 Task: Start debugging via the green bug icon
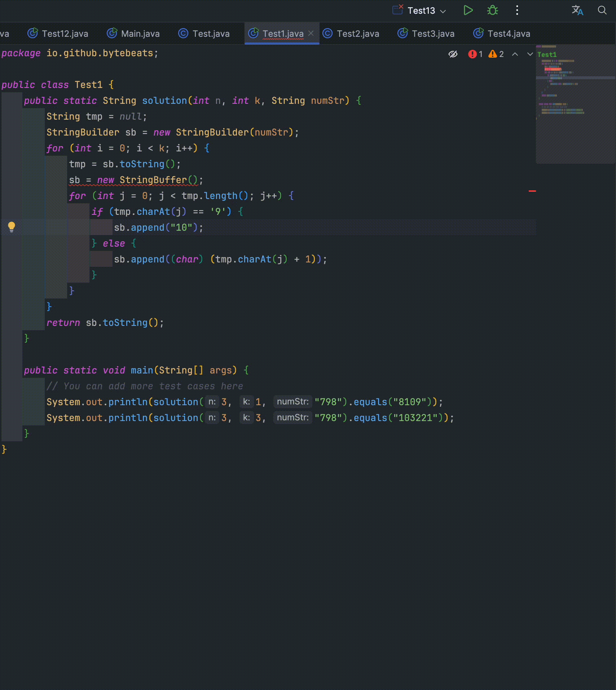tap(492, 10)
